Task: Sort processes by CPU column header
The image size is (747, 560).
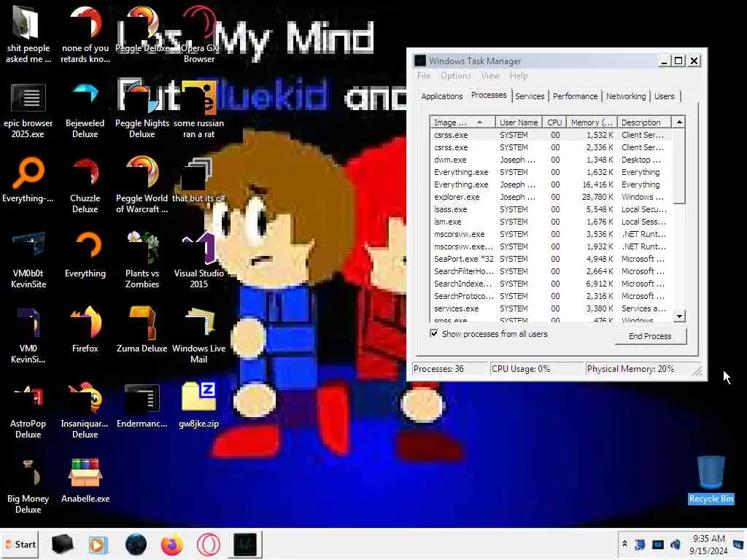Action: tap(554, 122)
